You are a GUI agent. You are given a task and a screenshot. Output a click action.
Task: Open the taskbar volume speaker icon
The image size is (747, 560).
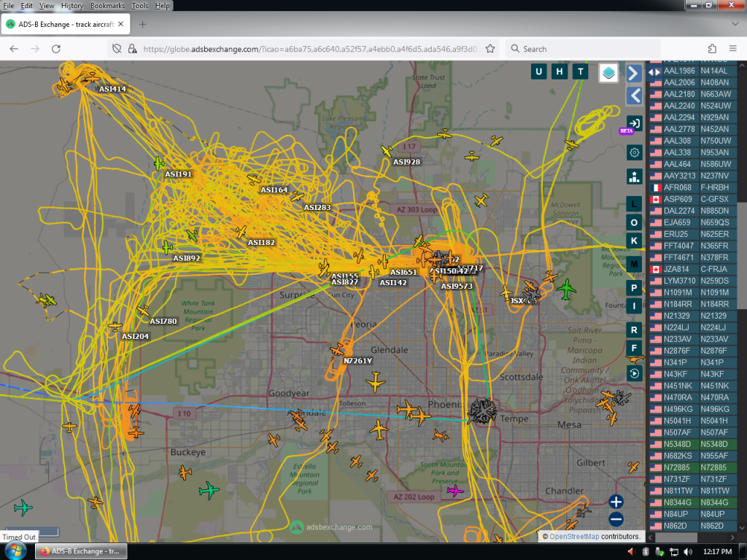pos(687,551)
